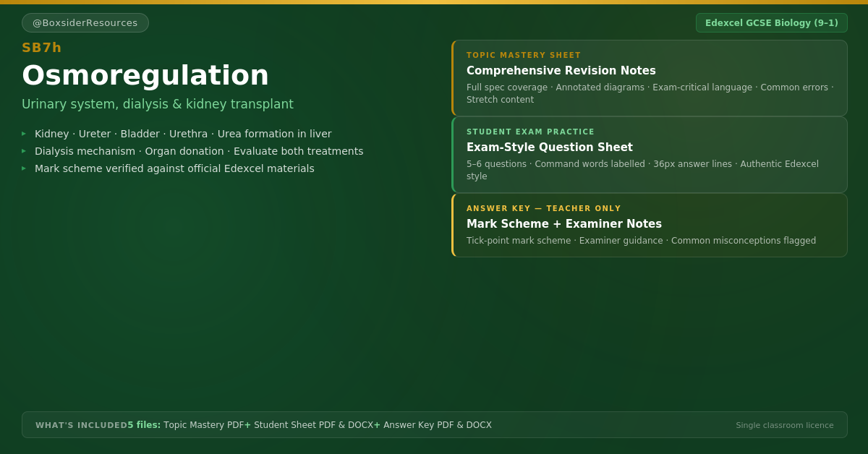868x454 pixels.
Task: Click the Single classroom licence text
Action: tap(785, 425)
